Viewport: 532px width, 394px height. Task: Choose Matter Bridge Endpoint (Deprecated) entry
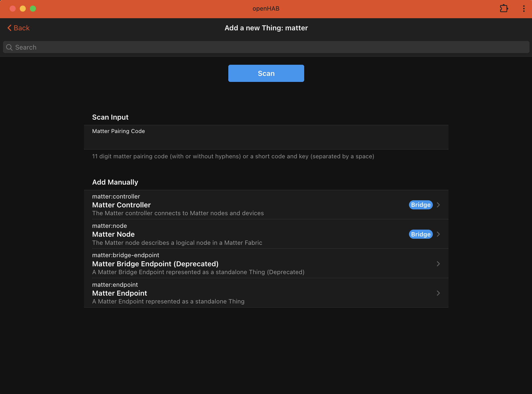click(x=155, y=264)
